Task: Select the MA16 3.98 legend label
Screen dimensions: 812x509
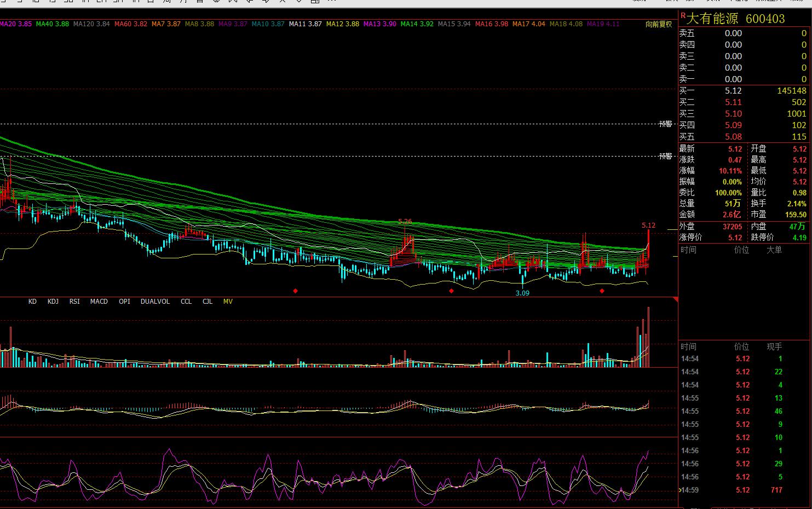Action: coord(492,24)
